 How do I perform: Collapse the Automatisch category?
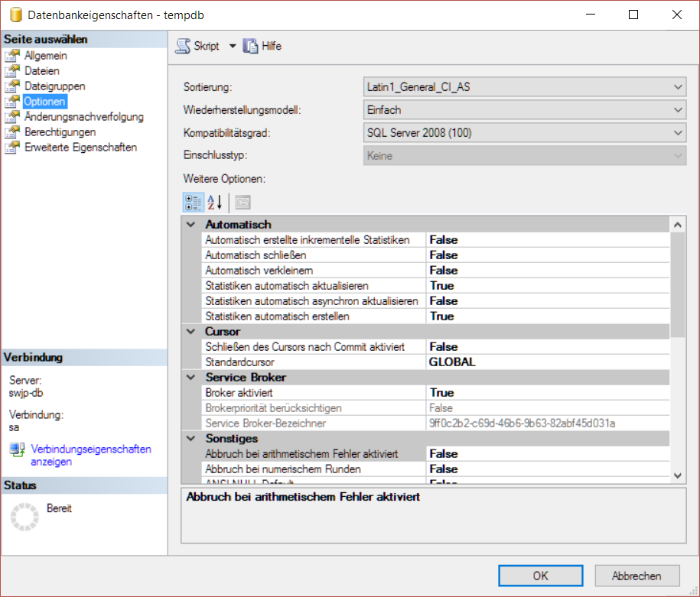point(190,225)
